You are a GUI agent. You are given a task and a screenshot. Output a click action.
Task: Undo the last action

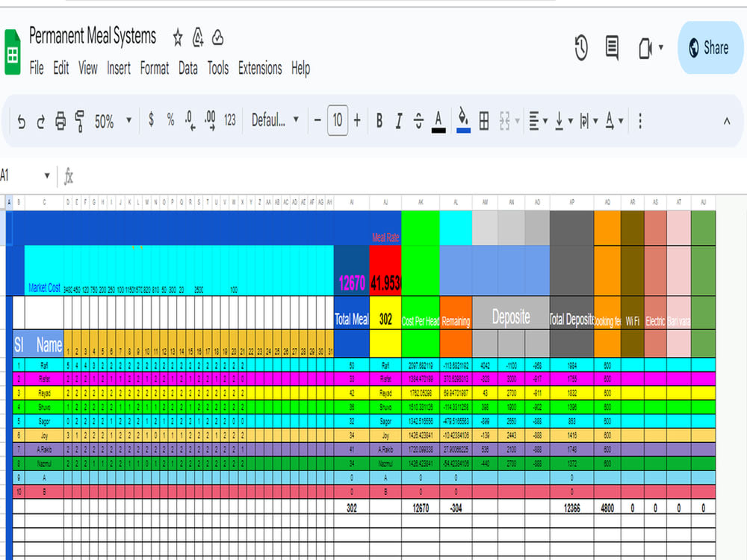[x=22, y=121]
